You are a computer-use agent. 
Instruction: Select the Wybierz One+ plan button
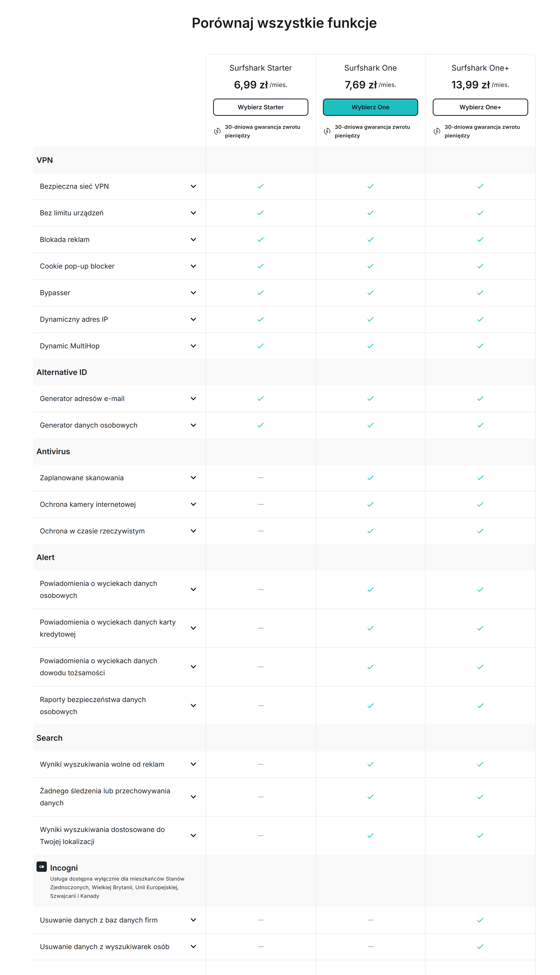(480, 107)
